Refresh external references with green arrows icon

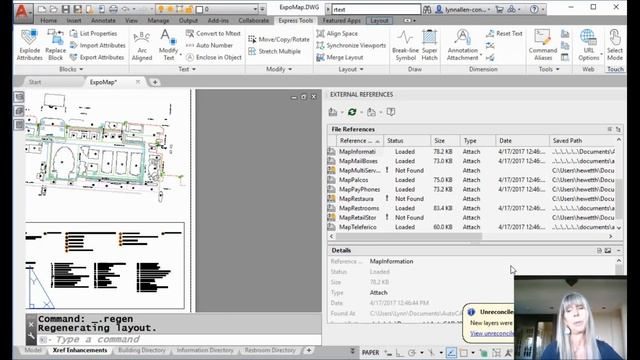pos(352,112)
